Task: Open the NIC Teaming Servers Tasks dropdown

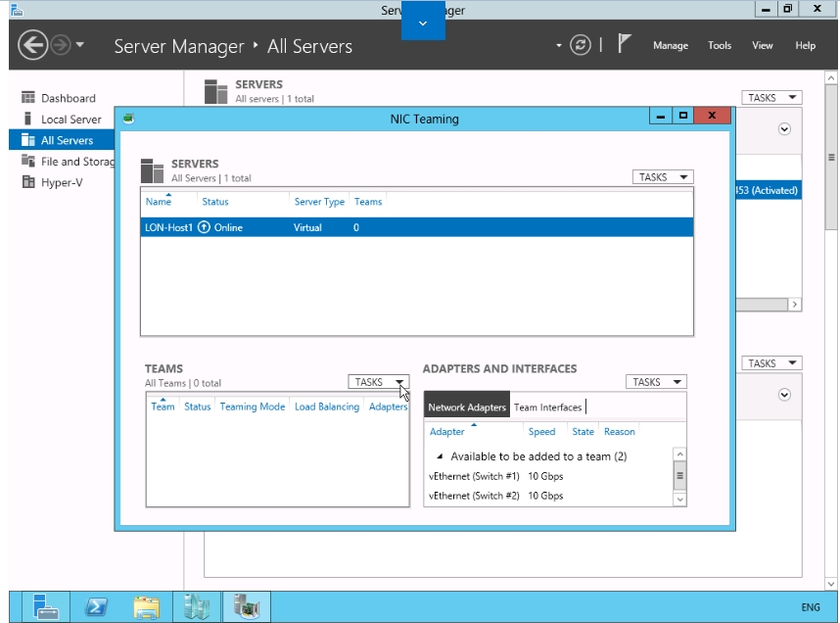Action: 663,177
